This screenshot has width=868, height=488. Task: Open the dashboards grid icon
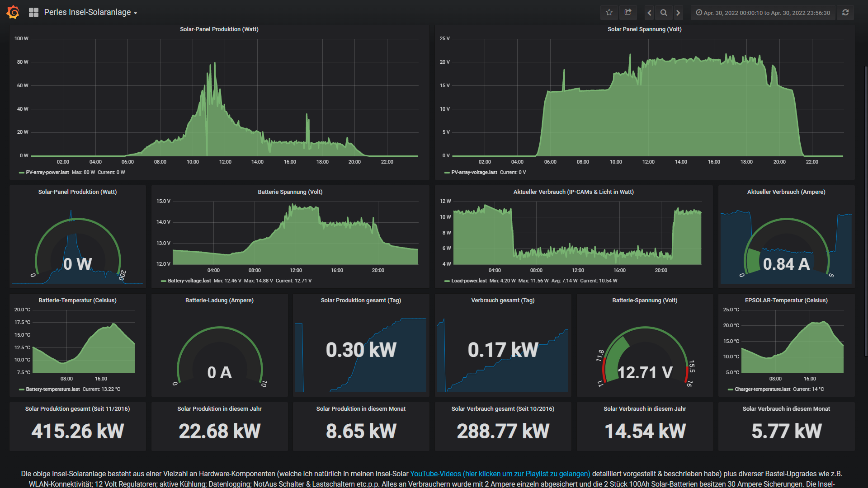click(x=33, y=12)
